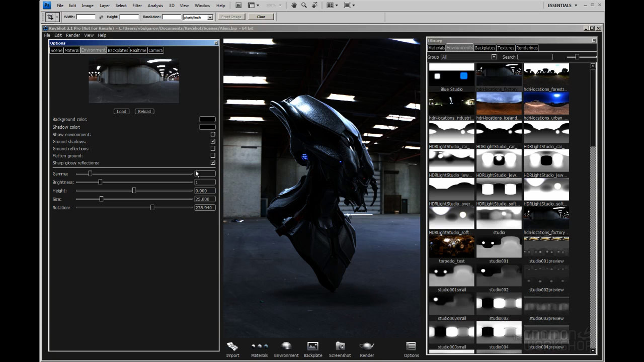Close the Options panel with its X
The image size is (644, 362).
tap(216, 43)
